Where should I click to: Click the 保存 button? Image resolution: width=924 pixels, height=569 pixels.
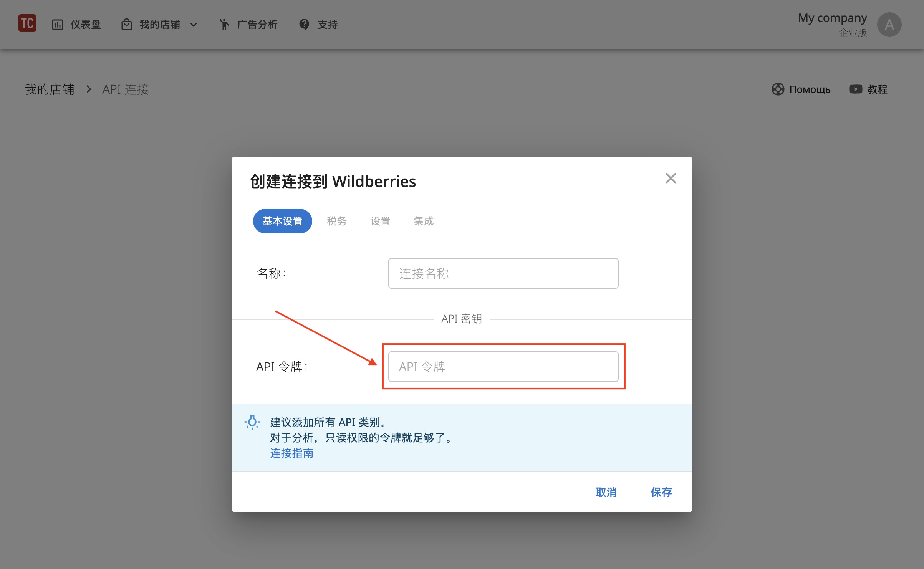pyautogui.click(x=661, y=492)
